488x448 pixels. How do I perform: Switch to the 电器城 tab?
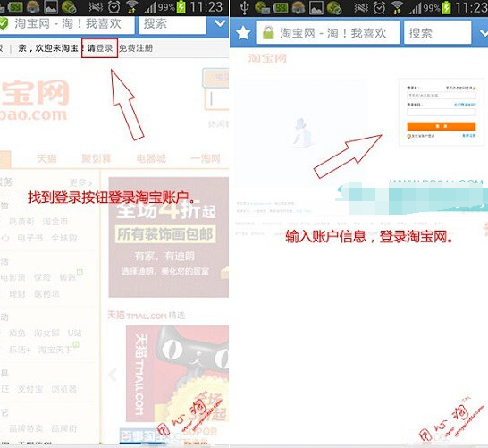tap(151, 158)
